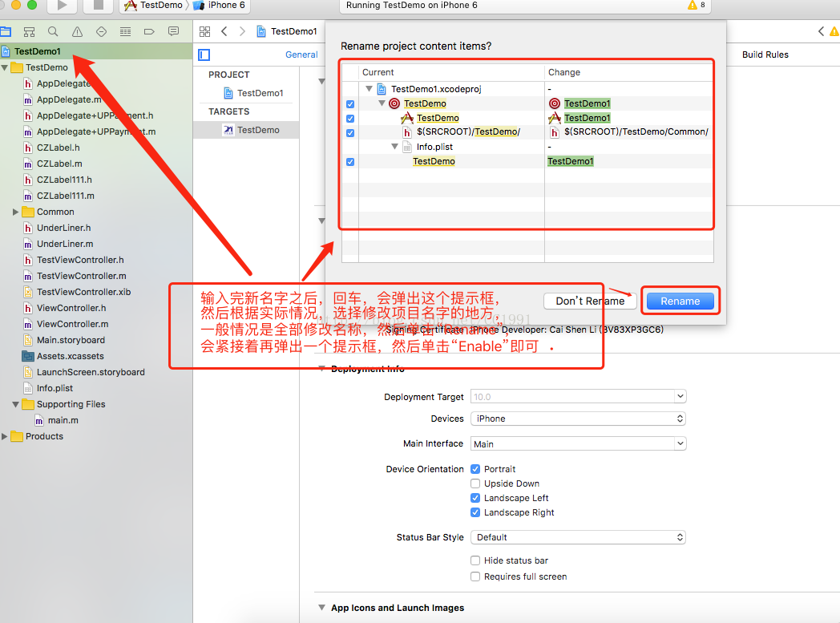Open CZLabel111.m file
Viewport: 840px width, 623px height.
(x=66, y=196)
